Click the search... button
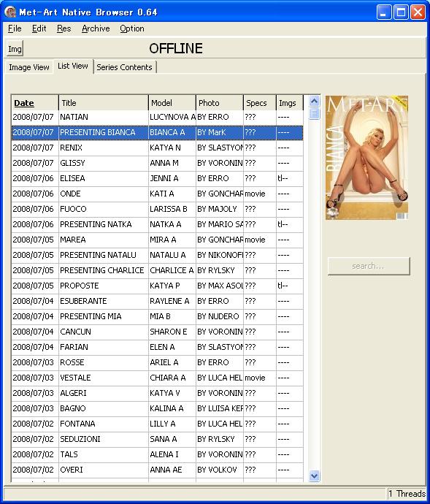430x504 pixels. tap(369, 266)
